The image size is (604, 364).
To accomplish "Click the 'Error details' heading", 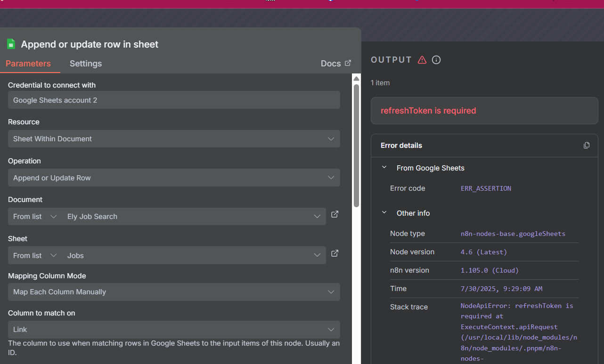I will click(401, 146).
